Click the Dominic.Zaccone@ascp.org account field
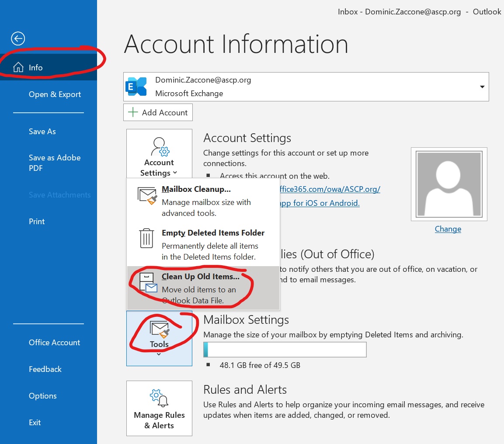 coord(306,87)
